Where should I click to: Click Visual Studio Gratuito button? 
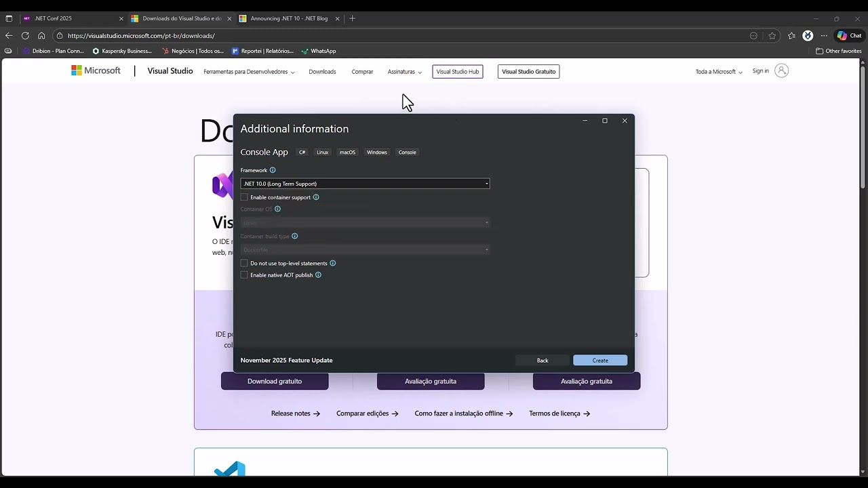coord(529,71)
